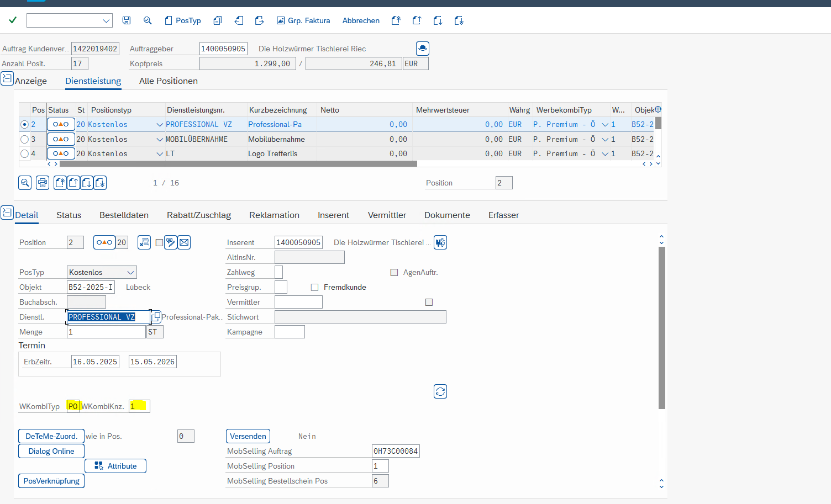Viewport: 831px width, 504px height.
Task: Expand WerbekombiTyp dropdown in position 2 row
Action: (605, 125)
